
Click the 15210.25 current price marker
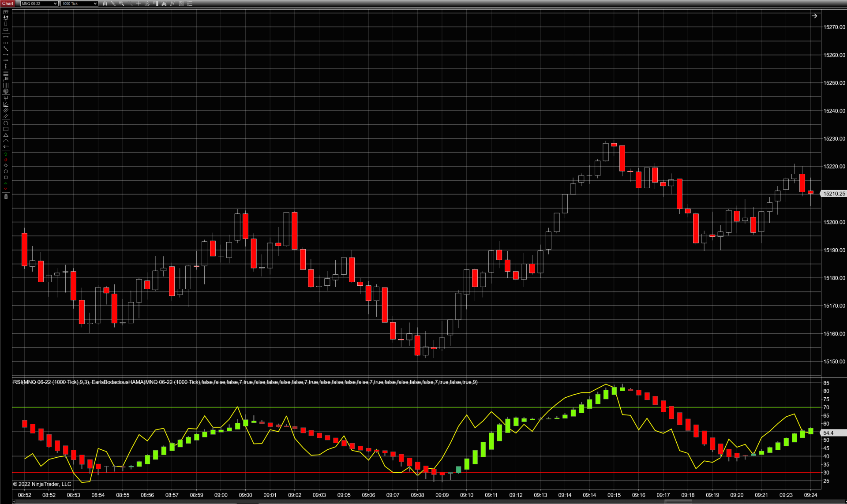click(x=834, y=194)
